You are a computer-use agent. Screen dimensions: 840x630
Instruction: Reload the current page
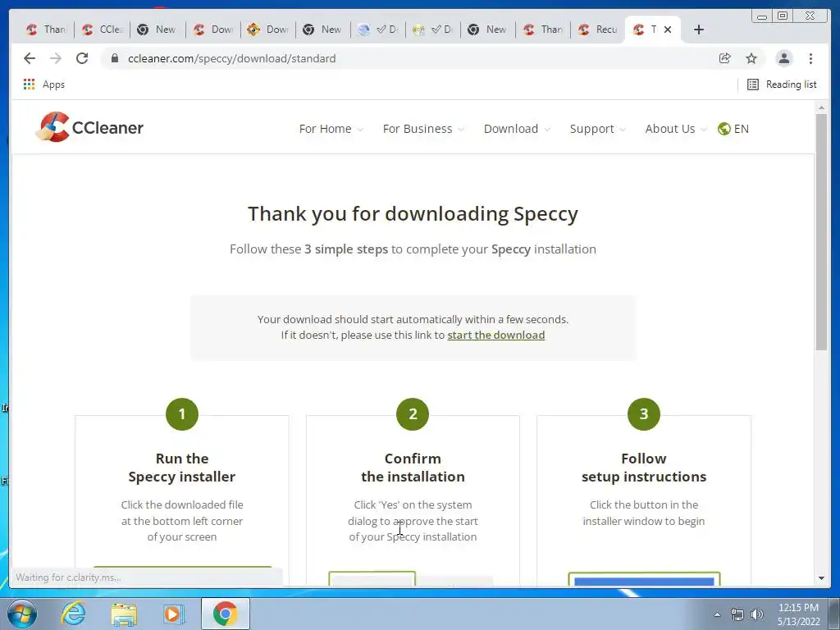pos(82,58)
